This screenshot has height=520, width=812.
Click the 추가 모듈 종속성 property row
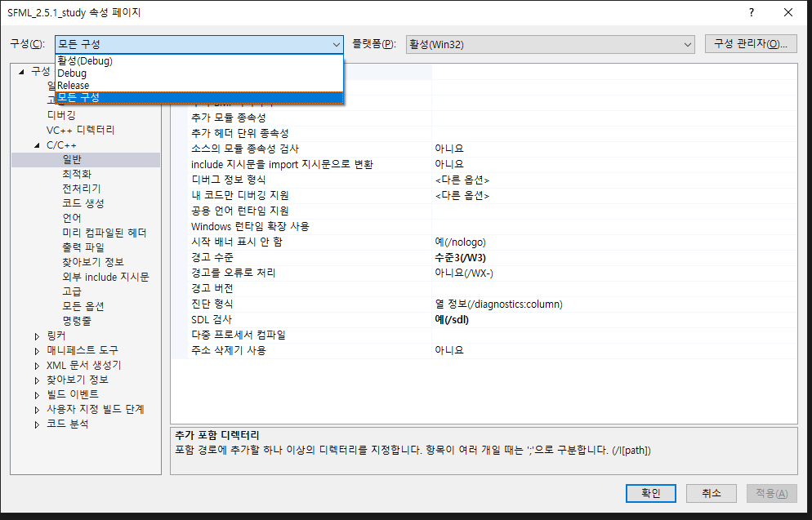tap(229, 118)
